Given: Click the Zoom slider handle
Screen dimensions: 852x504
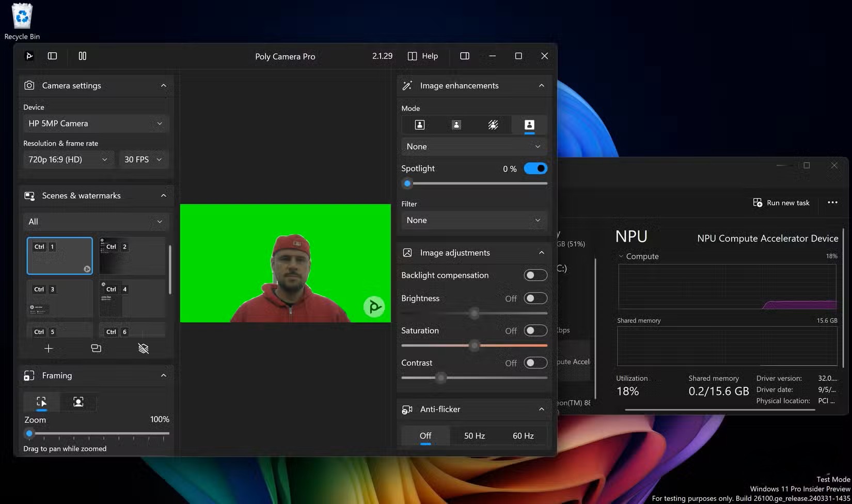Looking at the screenshot, I should [x=29, y=434].
